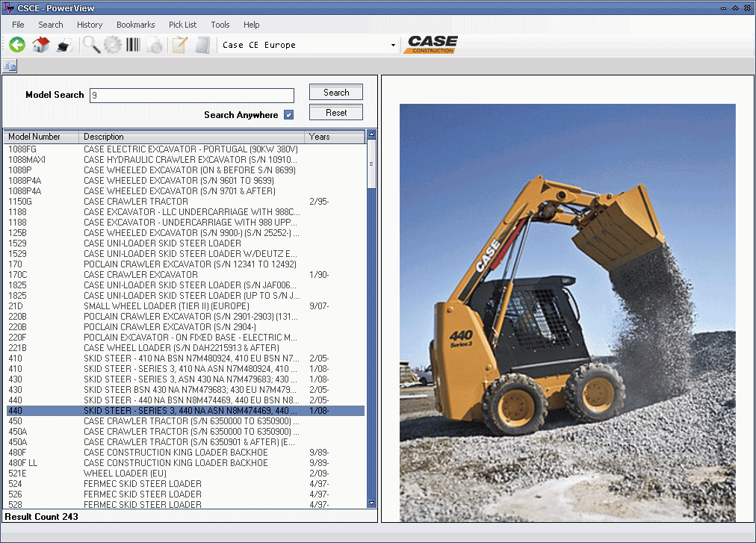This screenshot has width=756, height=543.
Task: Open the Tools menu
Action: coord(220,25)
